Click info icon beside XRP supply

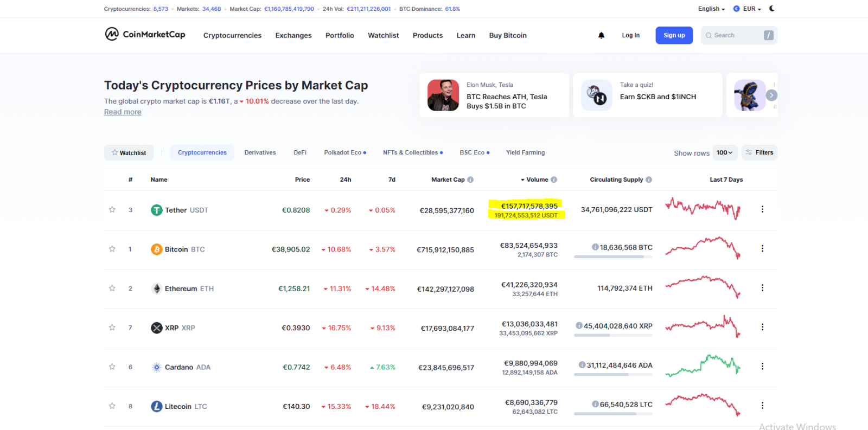click(x=579, y=326)
